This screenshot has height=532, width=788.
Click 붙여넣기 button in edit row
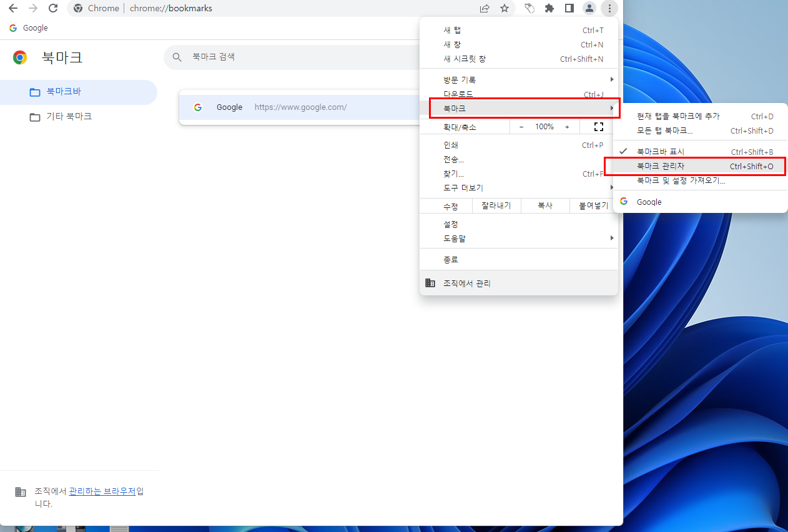click(x=593, y=205)
